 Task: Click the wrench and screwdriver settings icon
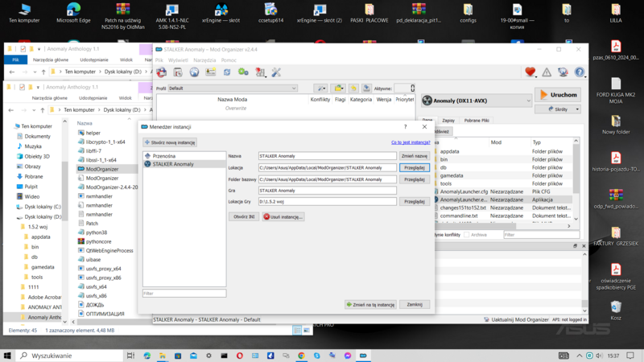276,72
